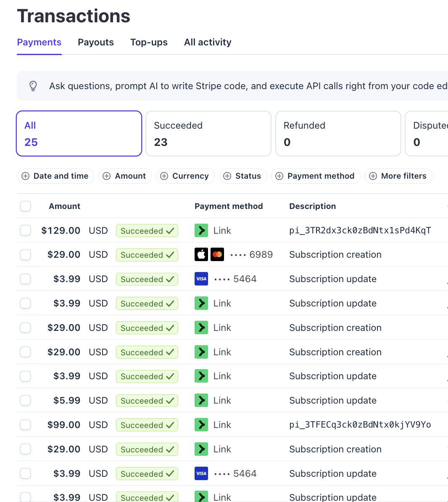Open the Date and time filter
Viewport: 448px width, 502px height.
point(55,176)
